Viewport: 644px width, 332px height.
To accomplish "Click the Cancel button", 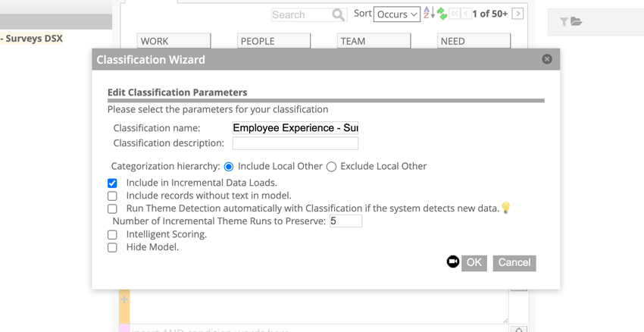I will (514, 262).
